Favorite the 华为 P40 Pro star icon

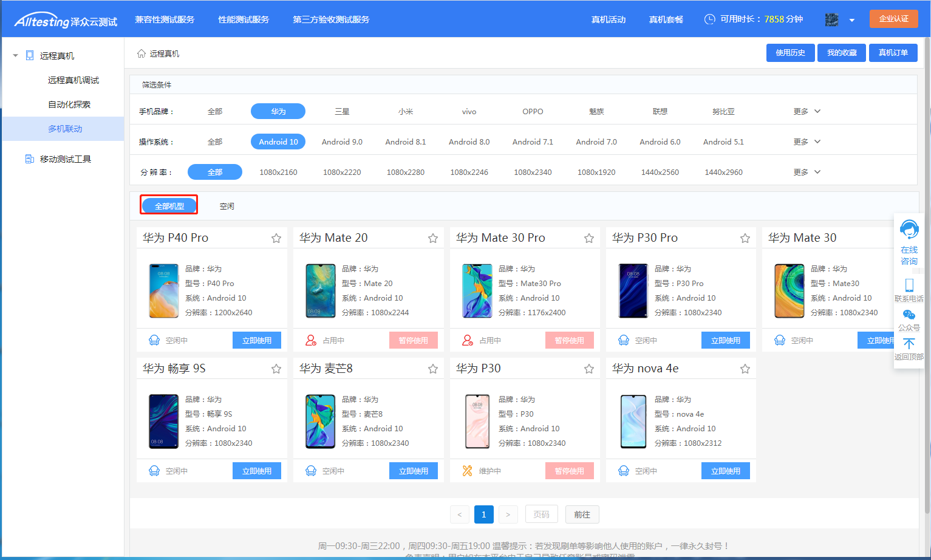(x=276, y=238)
